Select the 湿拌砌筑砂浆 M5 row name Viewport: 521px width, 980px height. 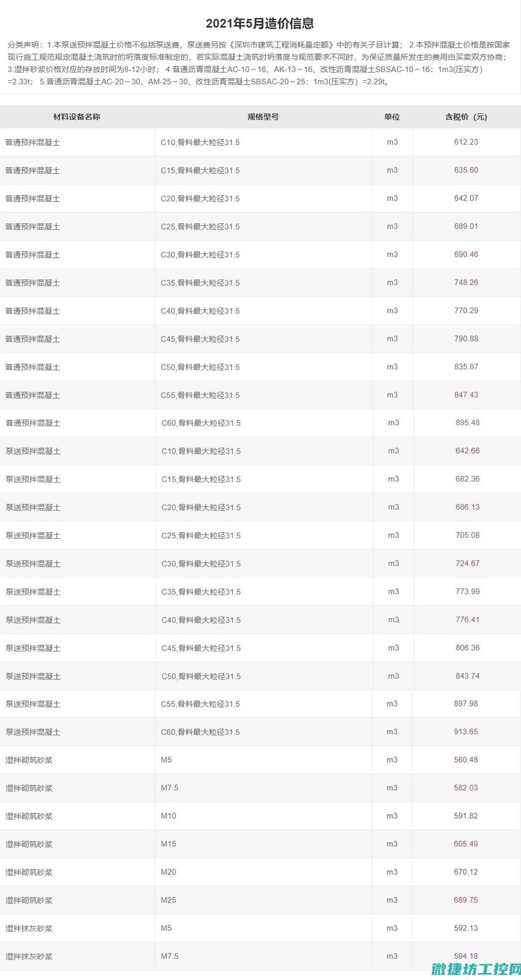click(x=29, y=760)
